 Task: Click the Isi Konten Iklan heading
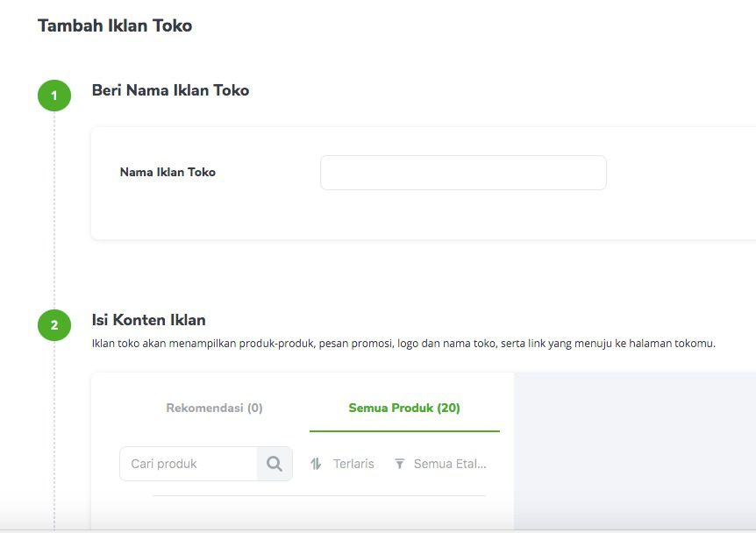pos(148,320)
